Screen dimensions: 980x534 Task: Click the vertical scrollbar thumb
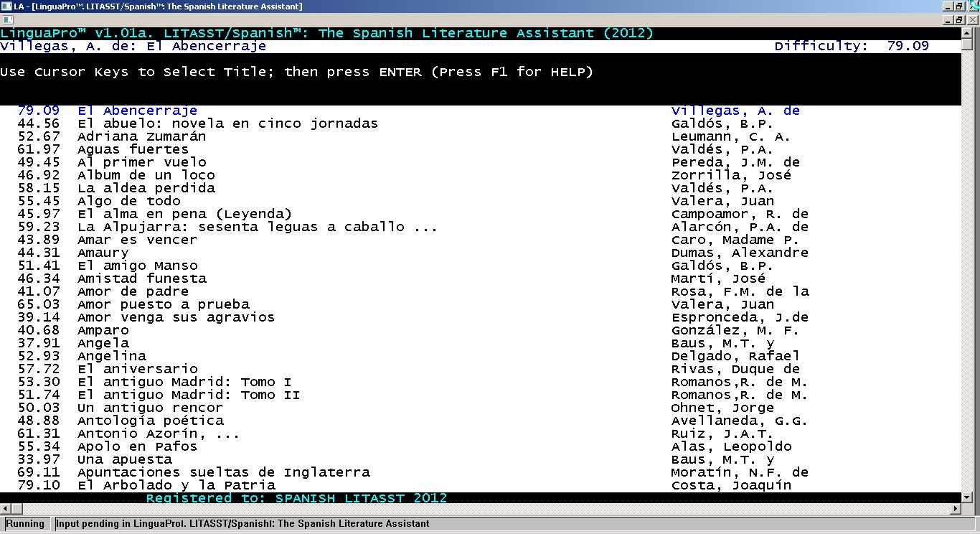point(967,45)
